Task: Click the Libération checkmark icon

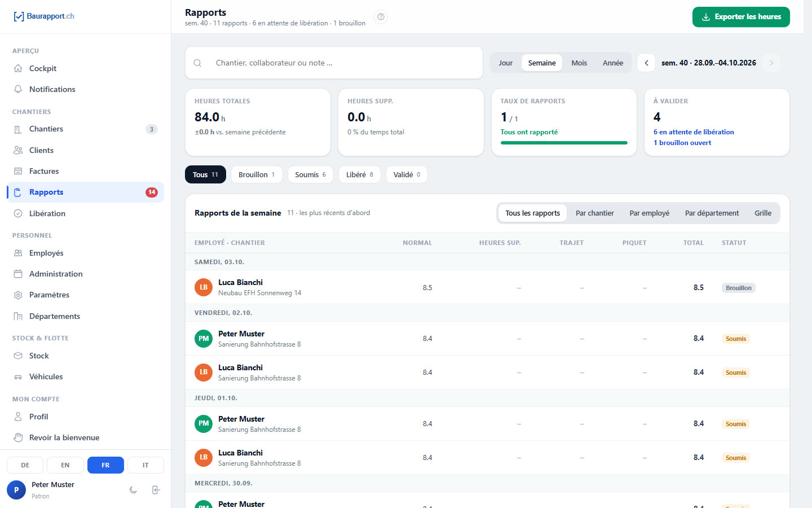Action: [18, 213]
